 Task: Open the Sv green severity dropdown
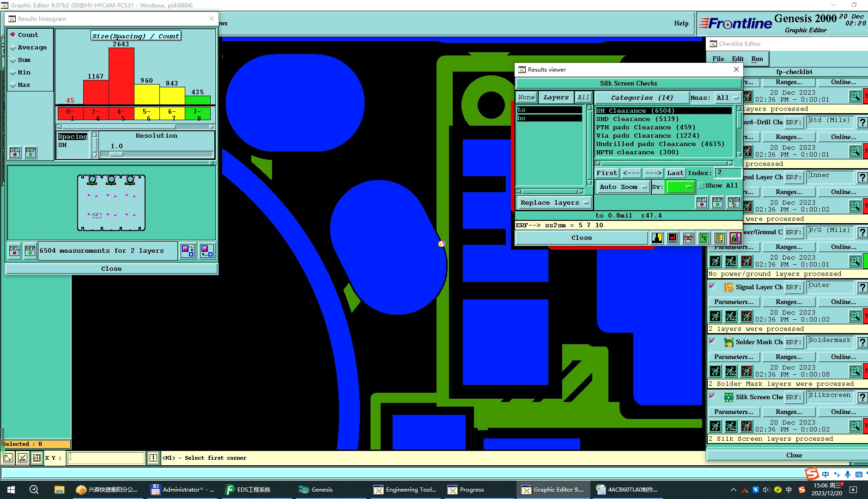click(x=680, y=187)
